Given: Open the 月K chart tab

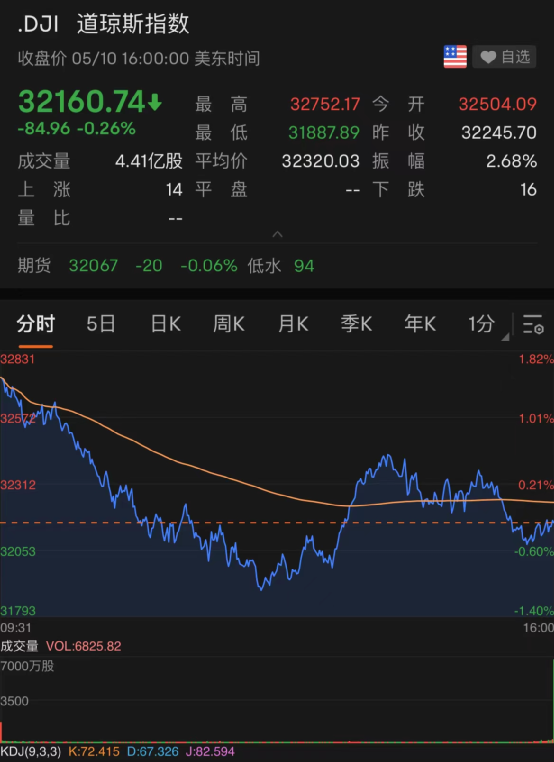Looking at the screenshot, I should 293,324.
